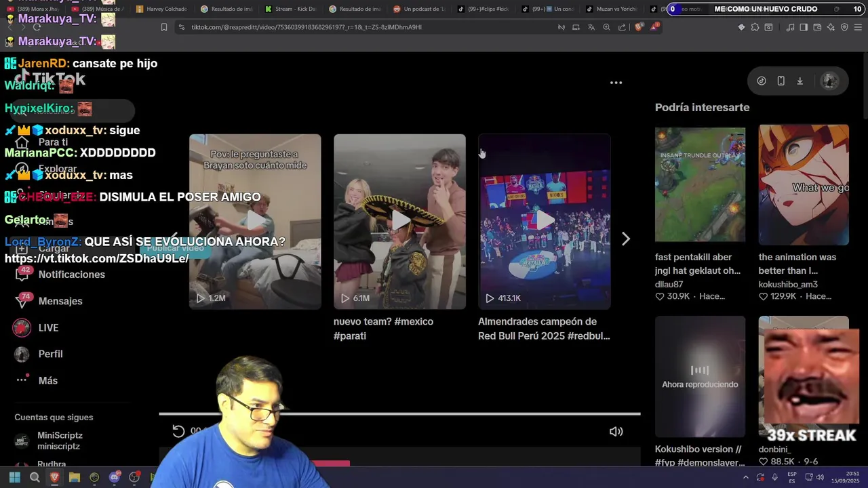Open the extensions puzzle icon
Image resolution: width=868 pixels, height=488 pixels.
[755, 27]
